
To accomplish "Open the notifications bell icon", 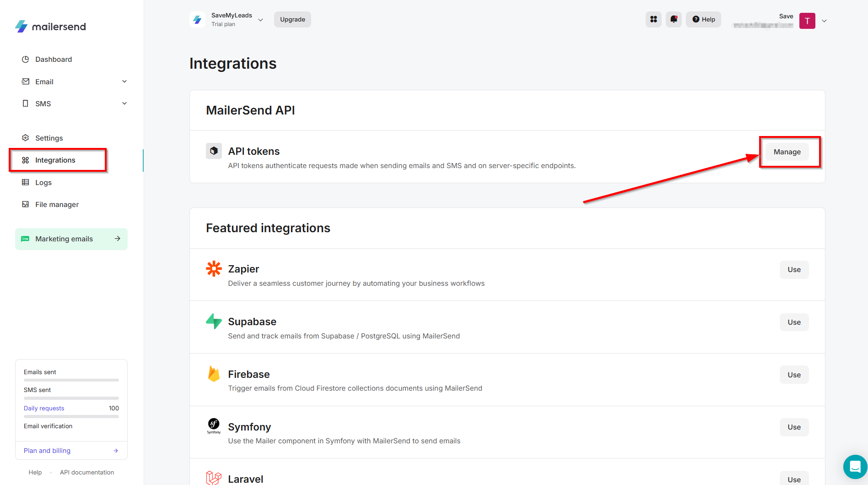I will [674, 19].
